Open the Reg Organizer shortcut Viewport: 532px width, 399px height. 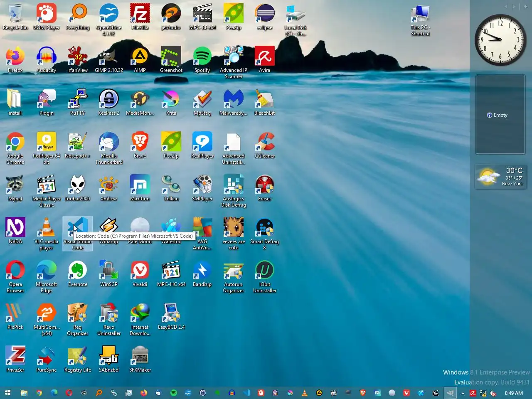pyautogui.click(x=78, y=320)
